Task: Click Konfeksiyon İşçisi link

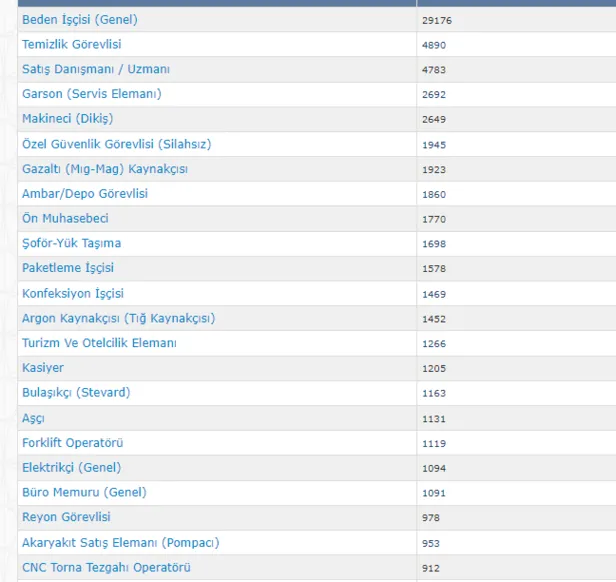Action: click(73, 293)
